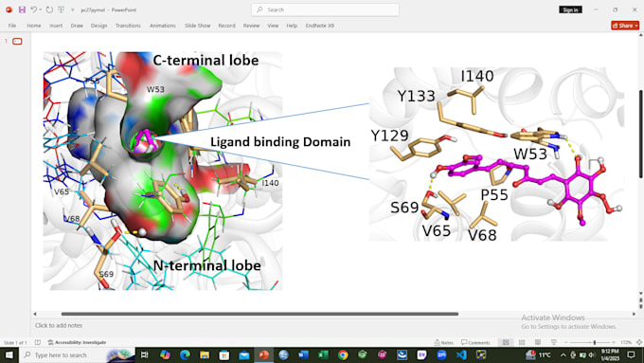Switch to the Home tab
Image resolution: width=644 pixels, height=363 pixels.
tap(34, 26)
